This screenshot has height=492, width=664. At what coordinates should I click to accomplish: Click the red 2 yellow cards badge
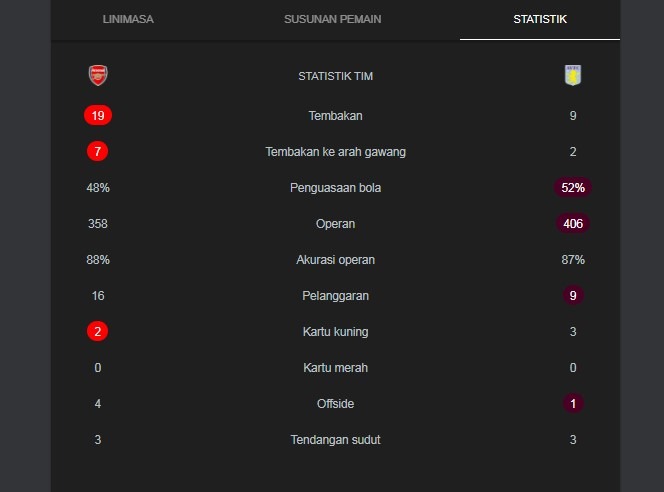[x=98, y=332]
